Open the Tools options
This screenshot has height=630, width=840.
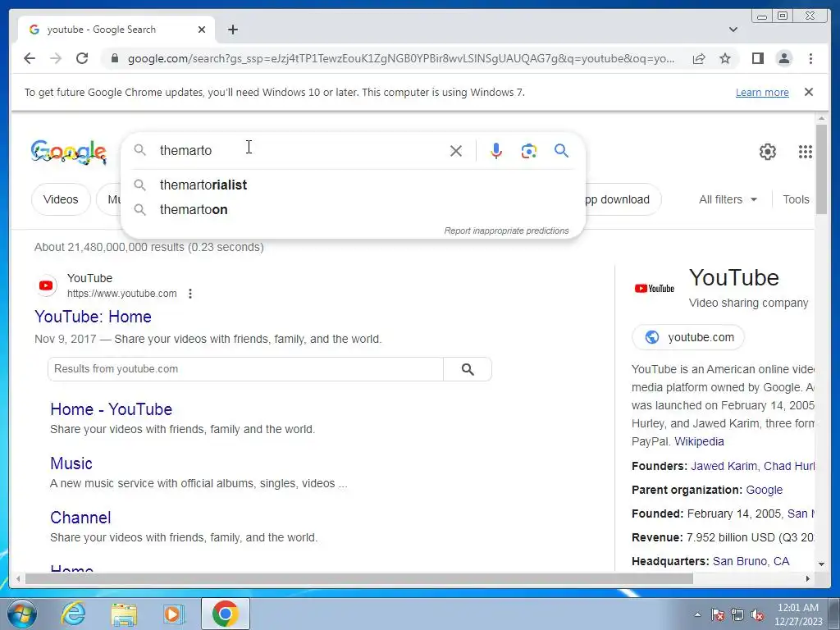[796, 199]
